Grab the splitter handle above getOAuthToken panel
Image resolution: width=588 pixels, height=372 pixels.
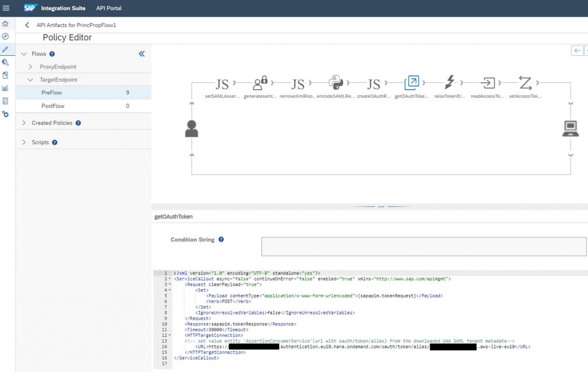[381, 206]
